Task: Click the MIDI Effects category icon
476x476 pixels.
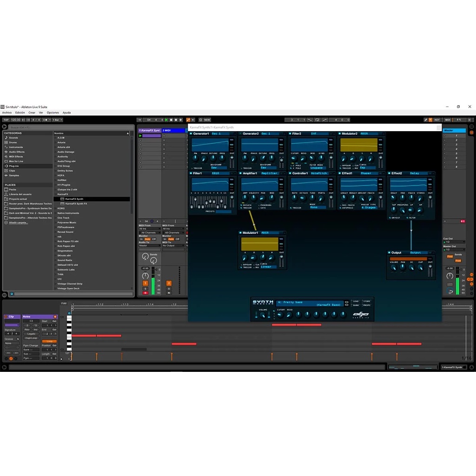Action: tap(6, 156)
